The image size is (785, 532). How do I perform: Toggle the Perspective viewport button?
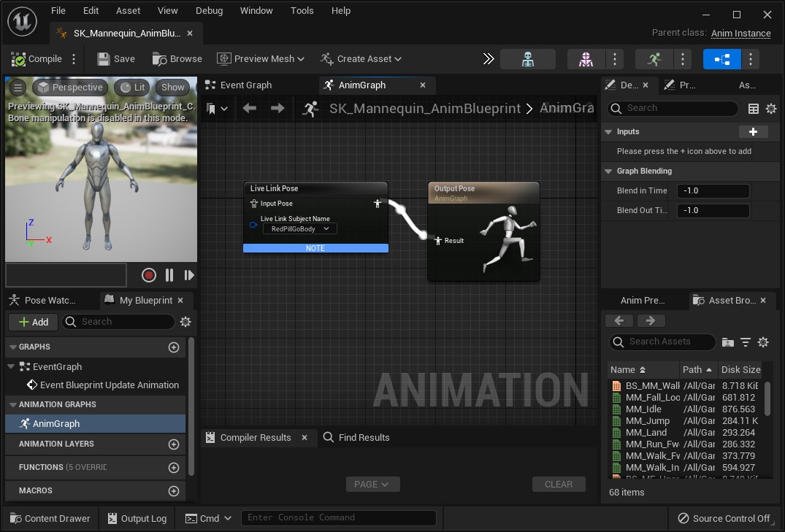pyautogui.click(x=70, y=88)
